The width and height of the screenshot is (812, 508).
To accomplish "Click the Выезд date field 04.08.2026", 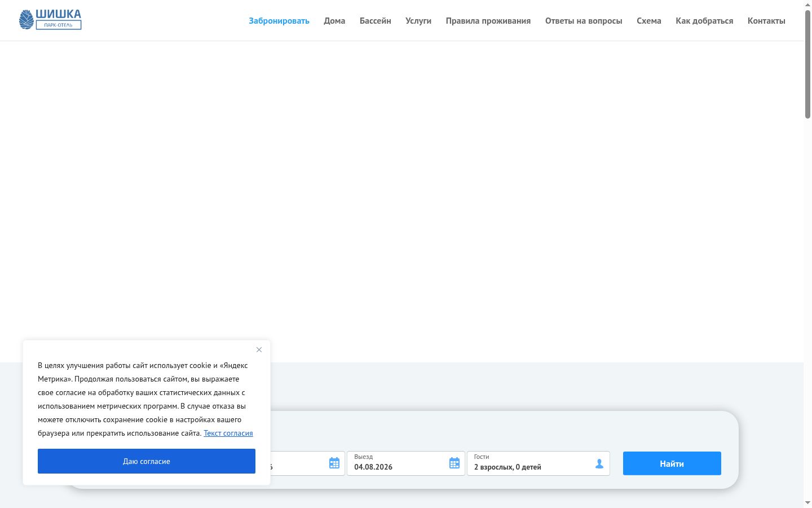I will point(406,463).
